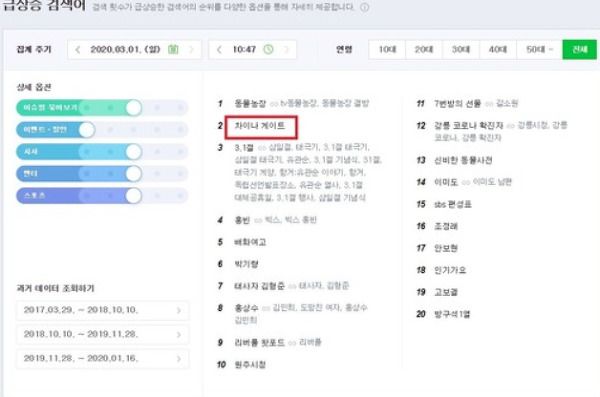The image size is (600, 397).
Task: Open past data 2017.03.29. ~ 2018.10.10.
Action: pyautogui.click(x=103, y=310)
